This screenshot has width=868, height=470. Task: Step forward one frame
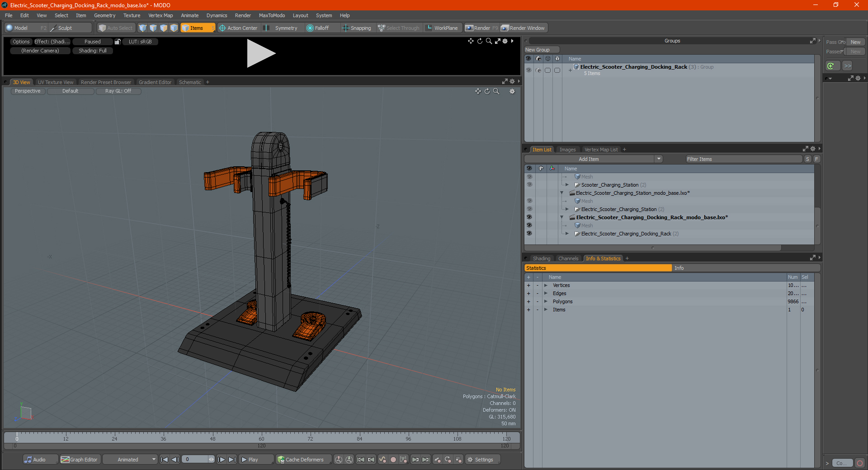tap(221, 460)
